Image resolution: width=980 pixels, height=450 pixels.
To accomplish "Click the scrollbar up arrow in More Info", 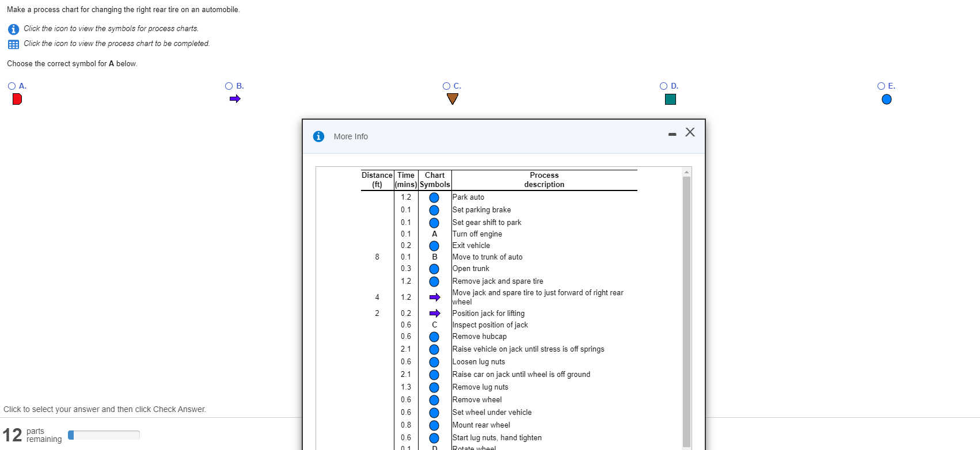I will coord(686,172).
